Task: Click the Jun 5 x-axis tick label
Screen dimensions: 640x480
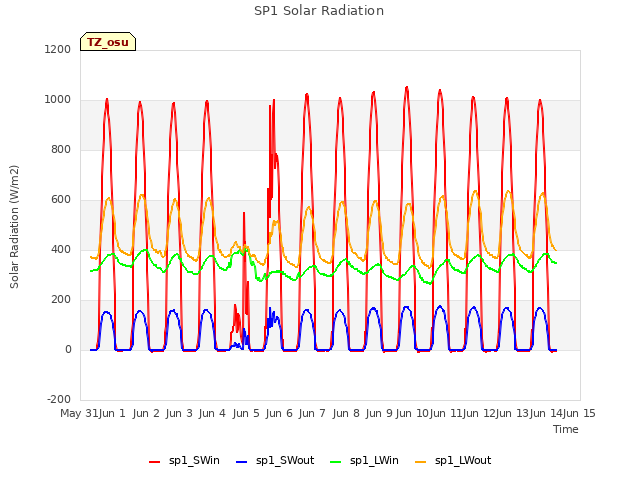Action: click(246, 413)
